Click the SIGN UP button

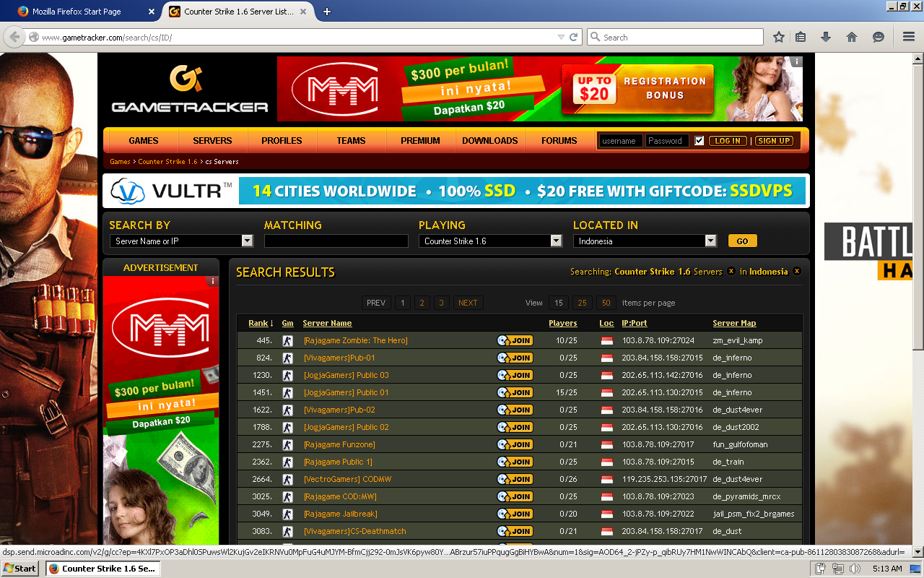[x=774, y=141]
